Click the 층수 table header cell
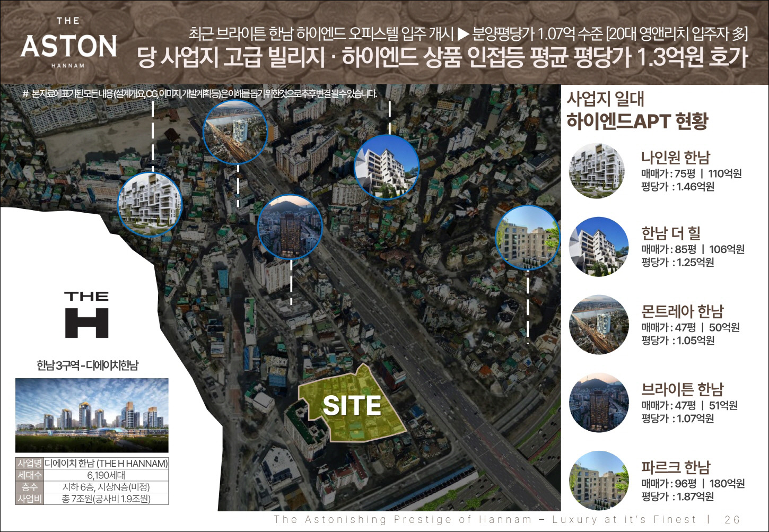769x532 pixels. pos(29,487)
